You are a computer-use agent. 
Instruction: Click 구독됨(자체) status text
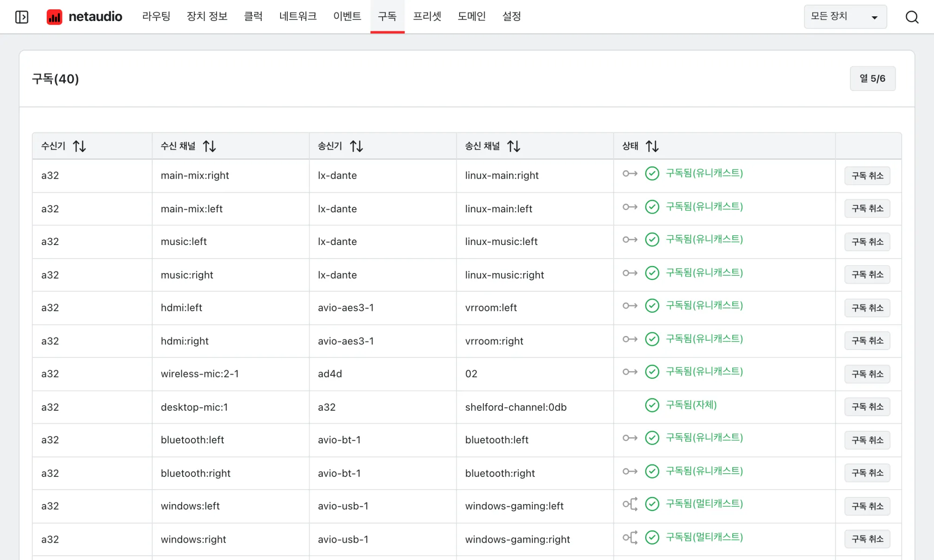click(691, 405)
